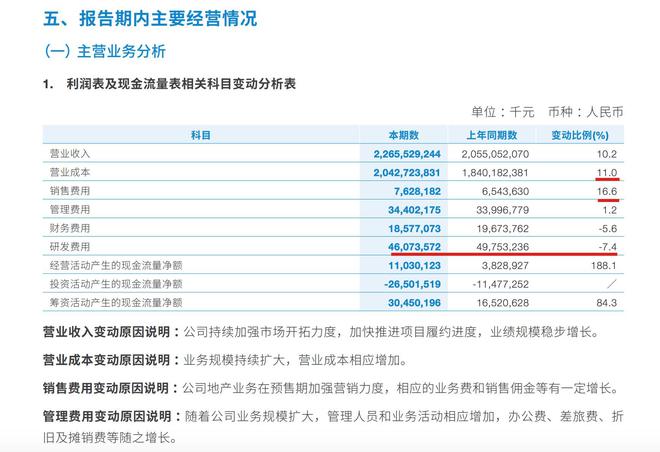660x452 pixels.
Task: Click the value 2,055,052,070
Action: [495, 154]
